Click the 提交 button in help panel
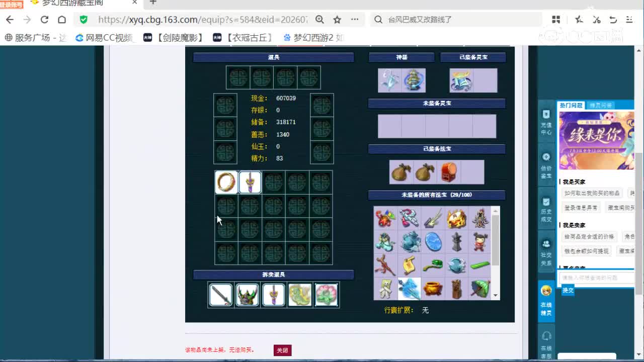This screenshot has width=644, height=362. (x=568, y=290)
